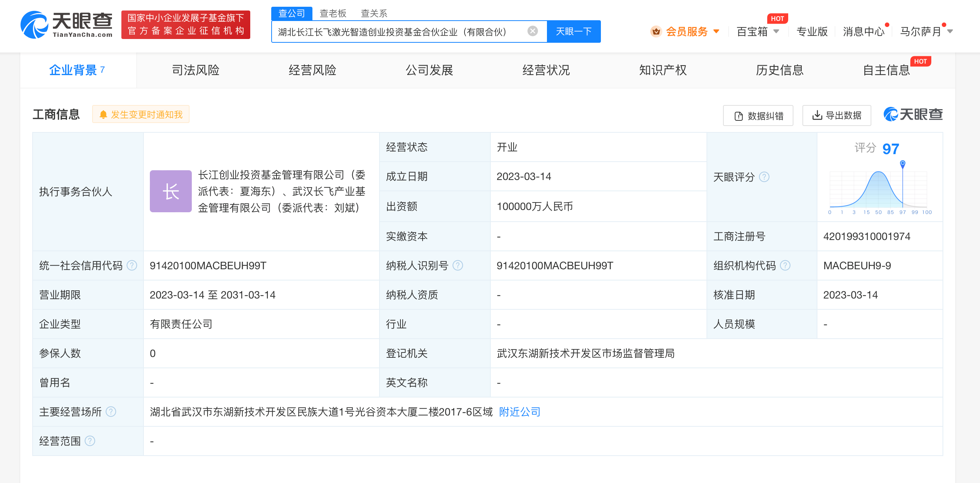Switch to the 司法风险 tab
This screenshot has width=980, height=483.
click(196, 70)
